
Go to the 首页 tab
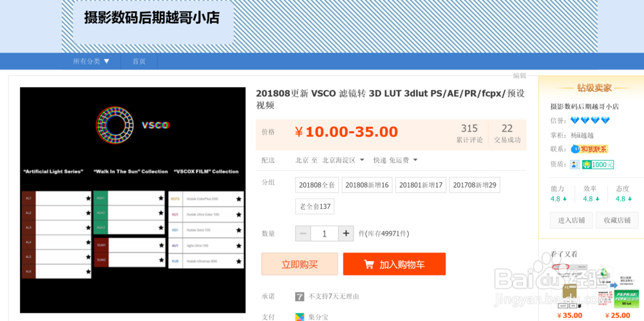pos(139,61)
